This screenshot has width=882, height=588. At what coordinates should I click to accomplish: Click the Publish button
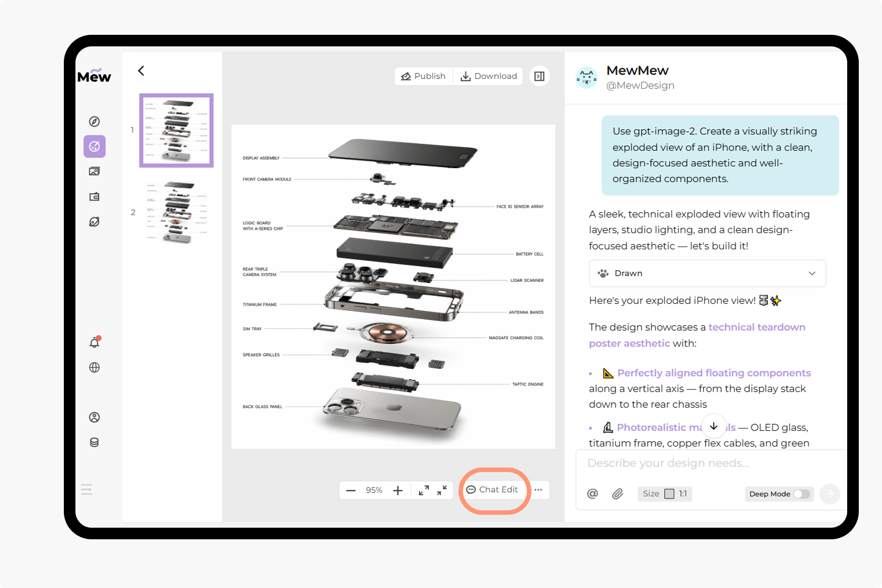coord(424,76)
